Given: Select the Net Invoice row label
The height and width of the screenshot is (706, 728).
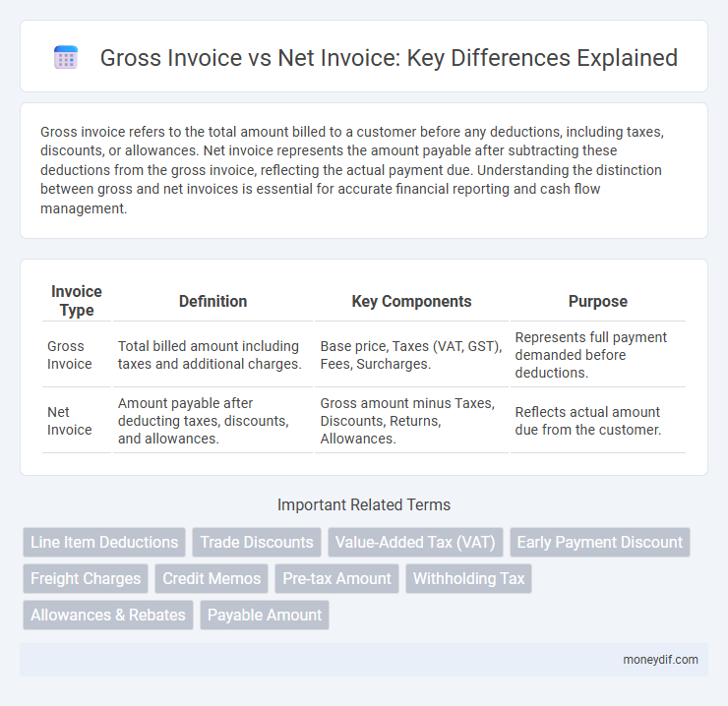Looking at the screenshot, I should coord(70,421).
